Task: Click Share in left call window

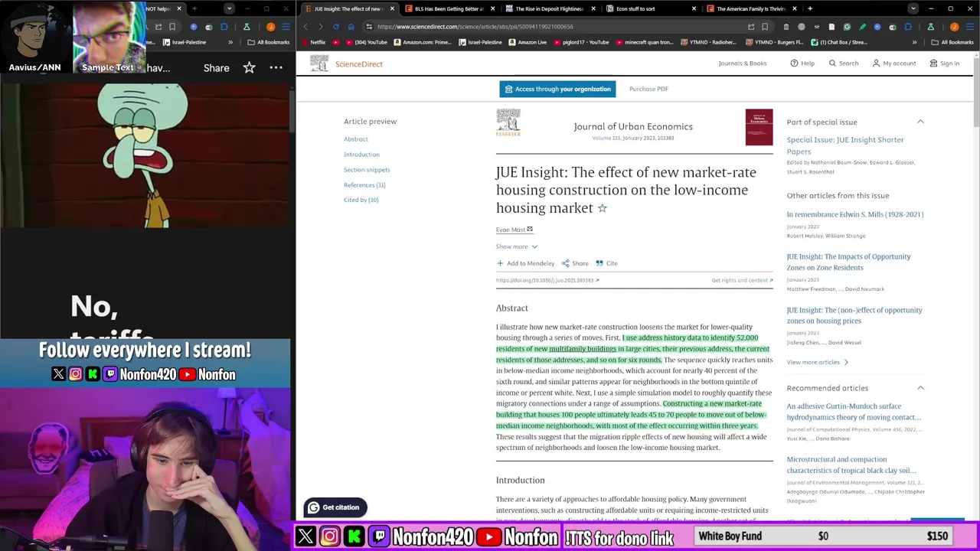Action: click(x=216, y=68)
